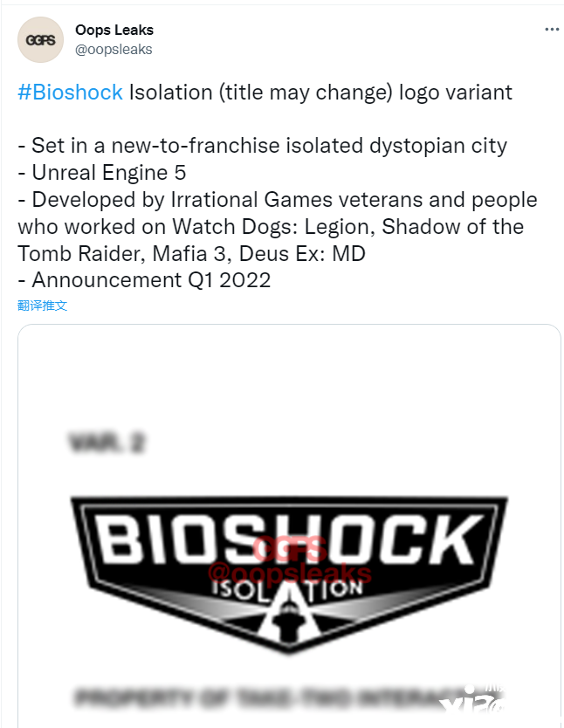Click the "isolated dystopian city" tweet line
Viewport: 564px width, 728px height.
point(262,146)
